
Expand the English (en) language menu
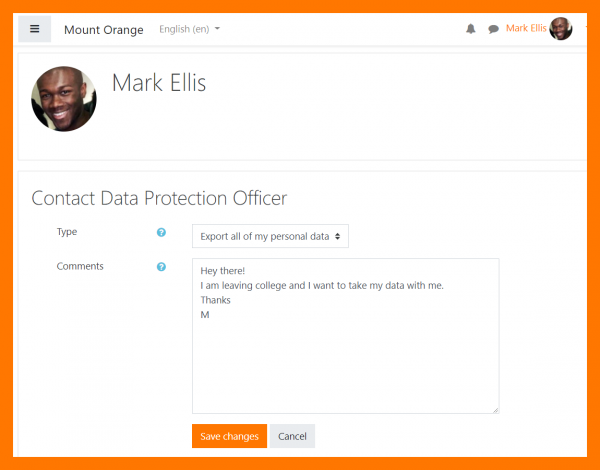click(190, 29)
